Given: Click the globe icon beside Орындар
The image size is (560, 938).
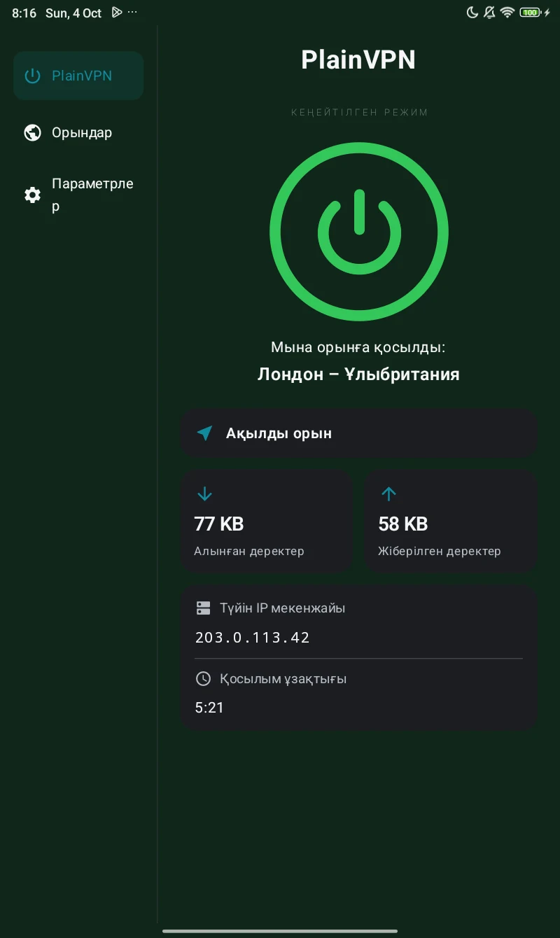Looking at the screenshot, I should [x=32, y=132].
